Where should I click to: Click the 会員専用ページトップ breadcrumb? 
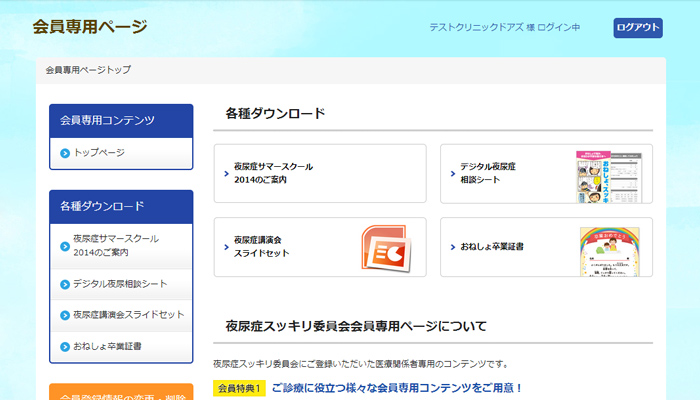[88, 70]
